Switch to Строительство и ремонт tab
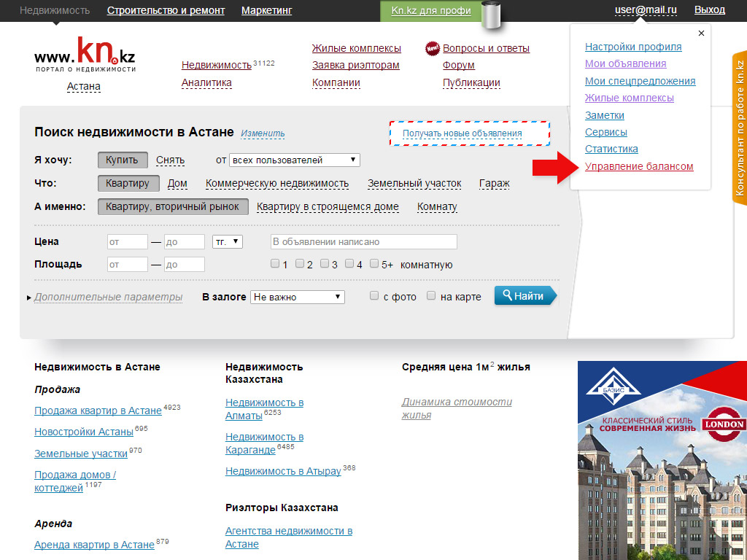The image size is (747, 560). [x=166, y=10]
